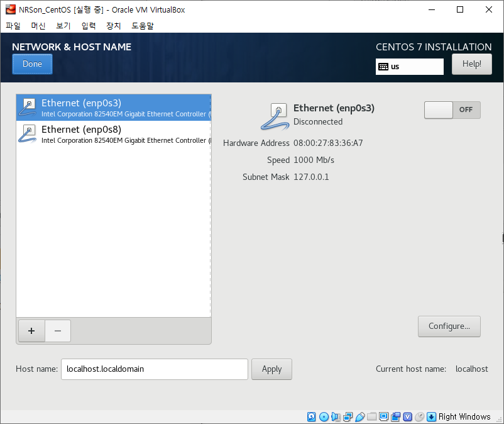Click the speed value 1000 Mb/s
The width and height of the screenshot is (504, 424).
[x=314, y=160]
